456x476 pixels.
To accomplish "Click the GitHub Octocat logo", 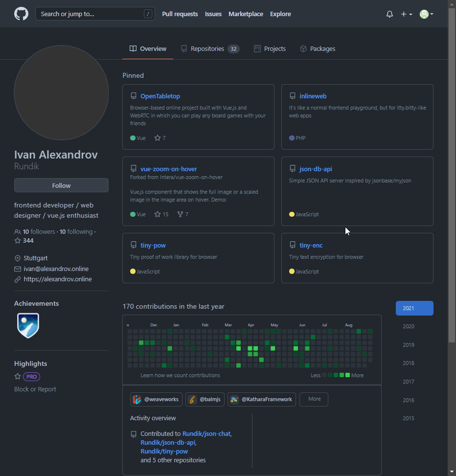I will [x=21, y=14].
